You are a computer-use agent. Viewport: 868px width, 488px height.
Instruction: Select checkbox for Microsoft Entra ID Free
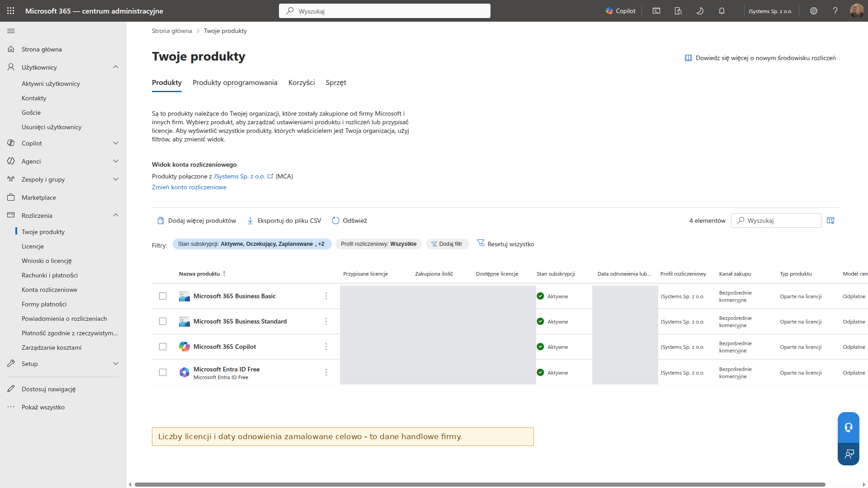tap(163, 372)
